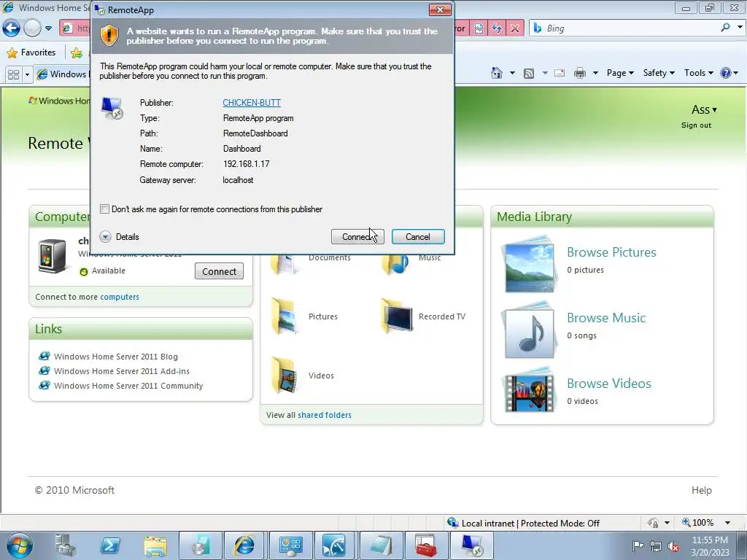Open Windows Explorer from taskbar
The height and width of the screenshot is (560, 747).
click(155, 545)
